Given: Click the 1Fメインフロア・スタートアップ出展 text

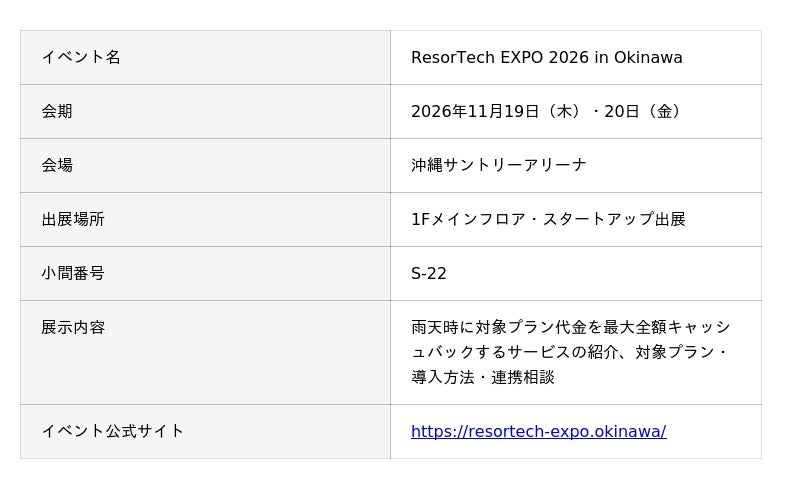Looking at the screenshot, I should [x=548, y=219].
